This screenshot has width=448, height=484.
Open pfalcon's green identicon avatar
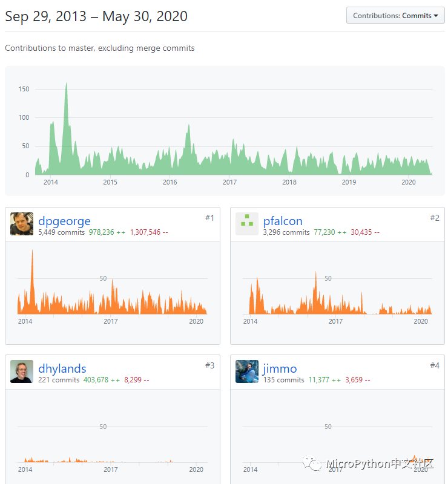[247, 224]
